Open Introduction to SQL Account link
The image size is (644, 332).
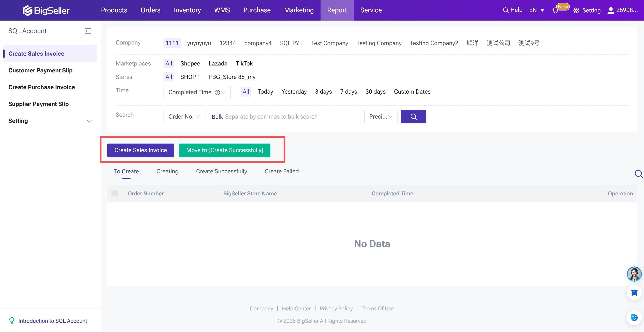(52, 321)
